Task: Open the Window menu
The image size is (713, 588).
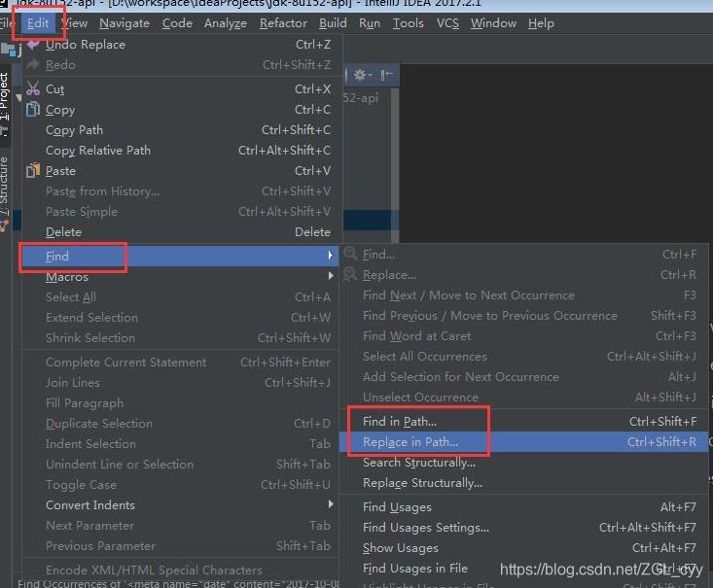Action: click(x=493, y=23)
